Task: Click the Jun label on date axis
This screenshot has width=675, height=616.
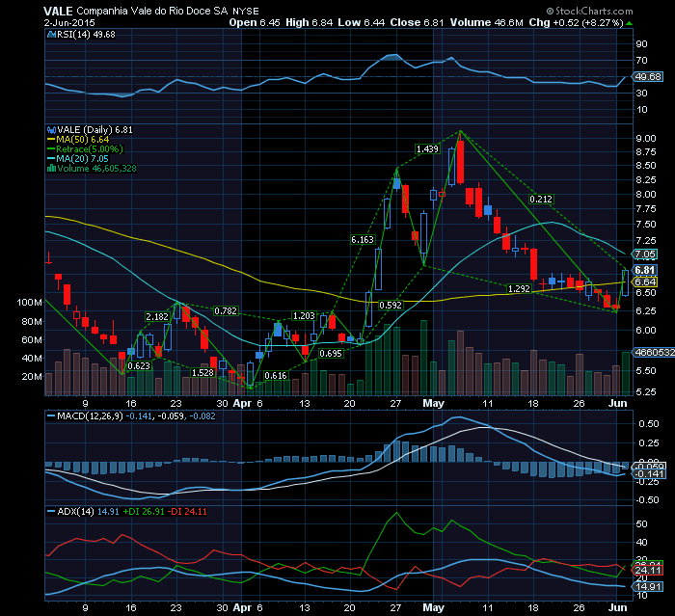Action: (617, 405)
